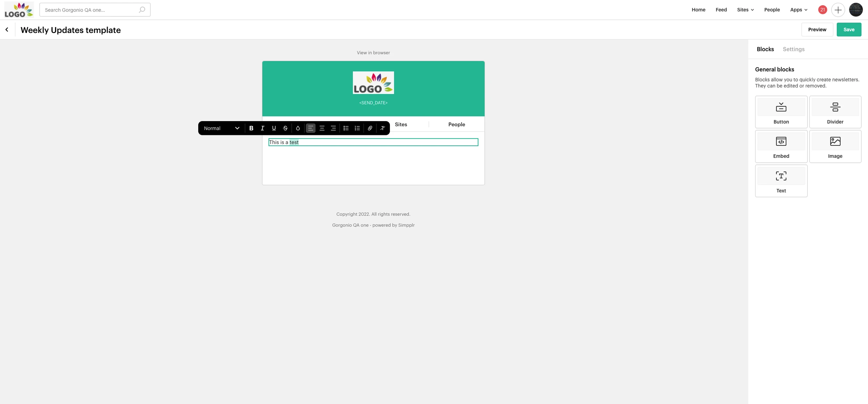The image size is (868, 404).
Task: Apply strikethrough to selected text
Action: tap(285, 128)
